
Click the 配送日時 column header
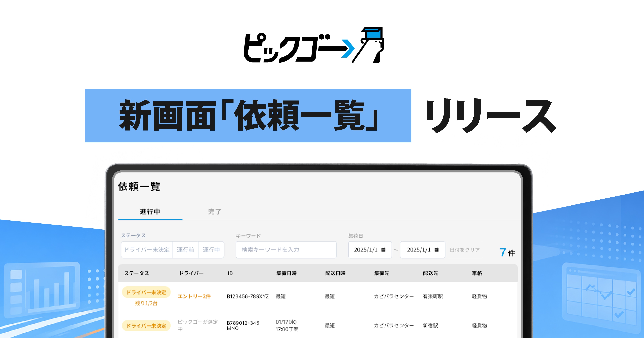[x=335, y=273]
